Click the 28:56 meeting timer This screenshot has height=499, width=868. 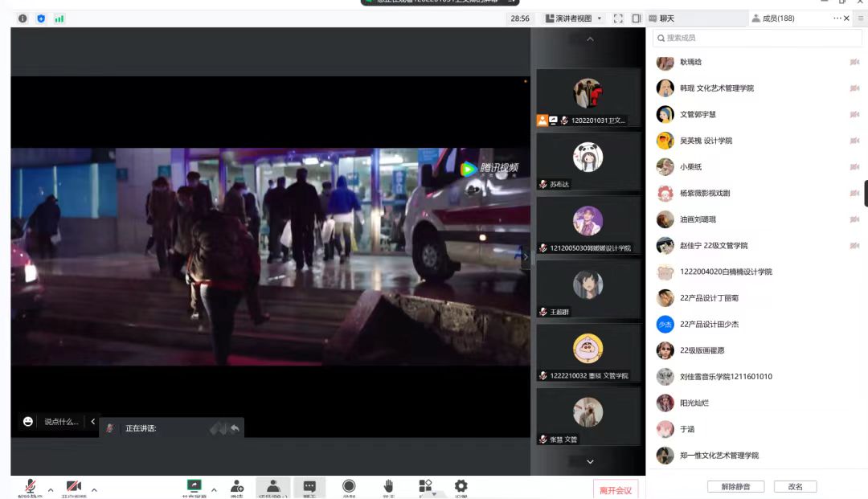point(520,18)
